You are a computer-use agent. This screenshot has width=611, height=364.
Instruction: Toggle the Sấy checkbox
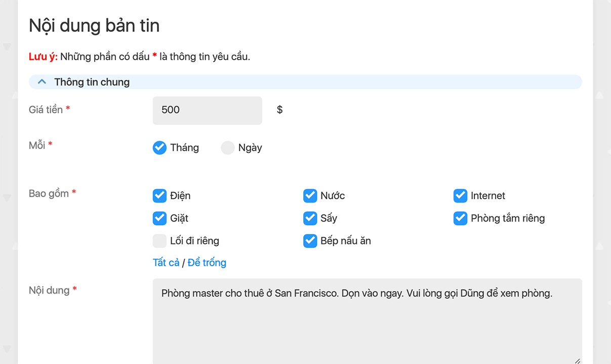[310, 218]
